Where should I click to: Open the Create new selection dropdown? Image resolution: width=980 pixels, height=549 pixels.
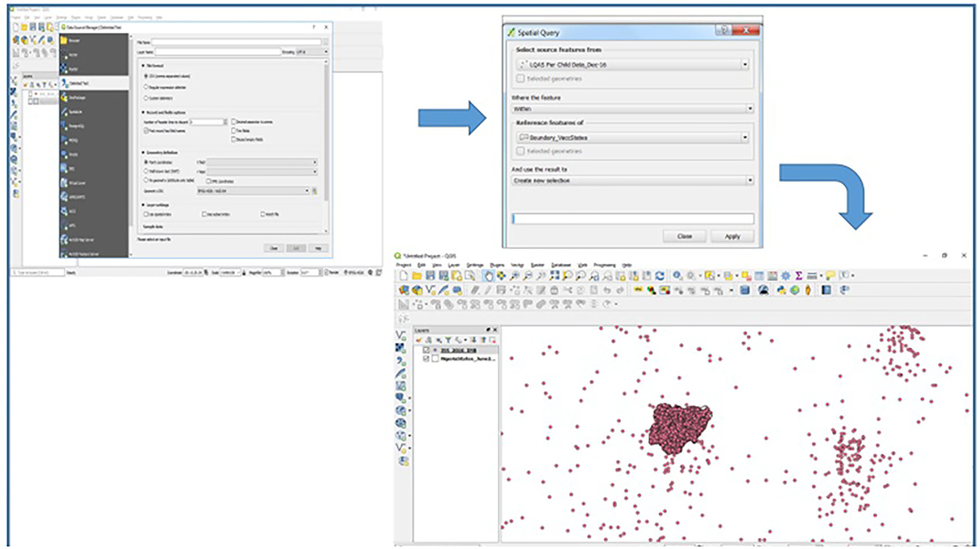749,180
